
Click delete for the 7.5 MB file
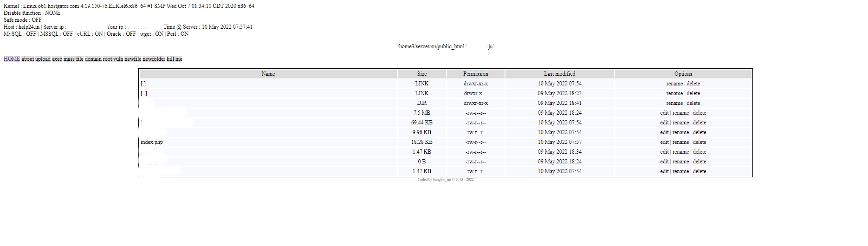coord(700,113)
